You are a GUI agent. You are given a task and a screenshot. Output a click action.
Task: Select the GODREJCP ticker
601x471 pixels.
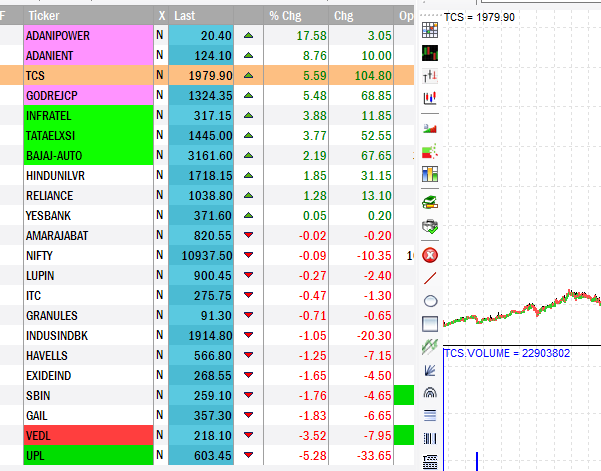pos(89,95)
